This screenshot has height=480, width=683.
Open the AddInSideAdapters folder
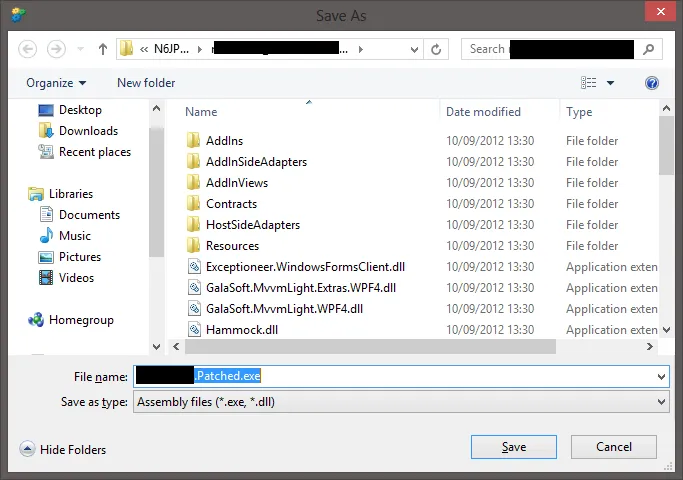click(x=256, y=162)
